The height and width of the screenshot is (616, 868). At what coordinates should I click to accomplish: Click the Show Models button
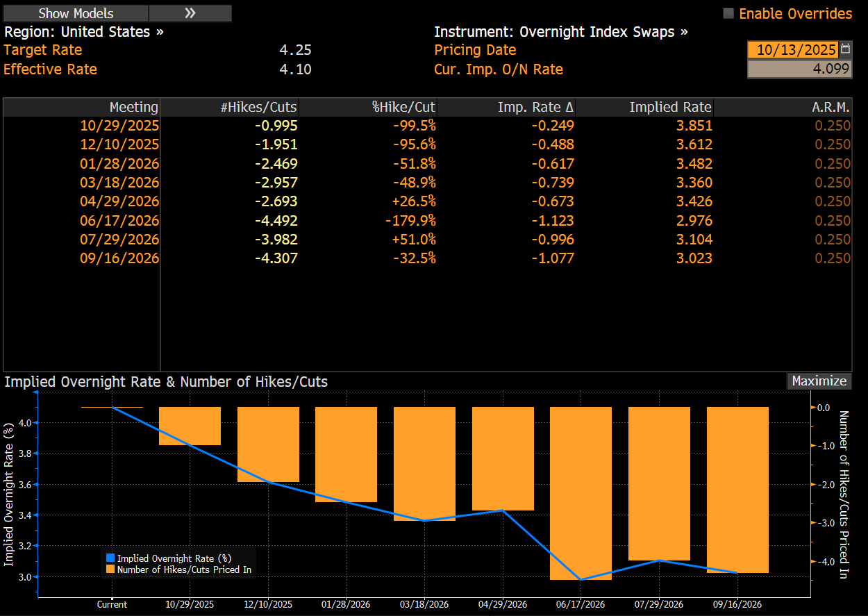point(76,13)
